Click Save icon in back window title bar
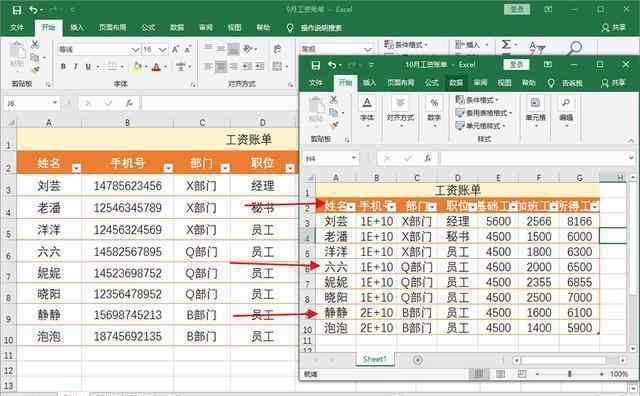Viewport: 640px width, 396px height. point(17,10)
